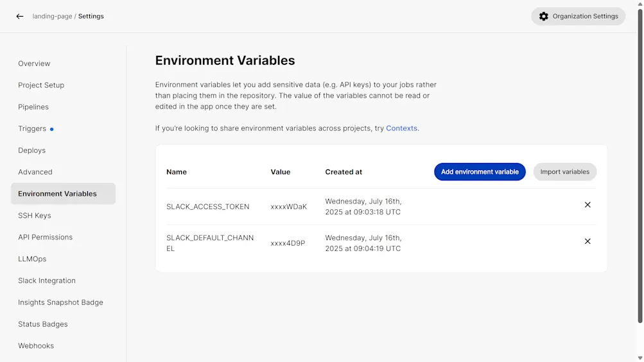Screen dimensions: 644x362
Task: Click the Created at column header
Action: 344,173
